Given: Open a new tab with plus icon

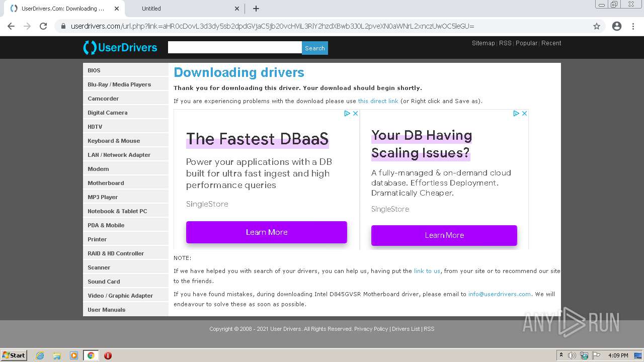Looking at the screenshot, I should pos(256,9).
